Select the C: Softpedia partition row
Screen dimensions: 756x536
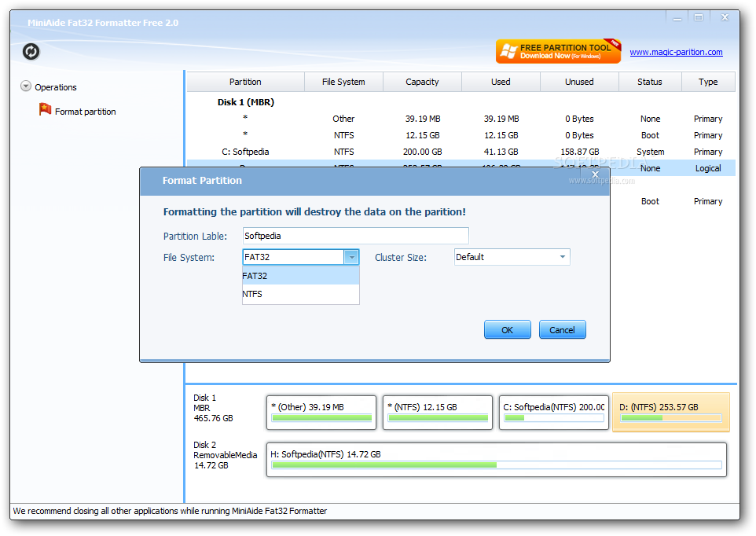pos(461,152)
